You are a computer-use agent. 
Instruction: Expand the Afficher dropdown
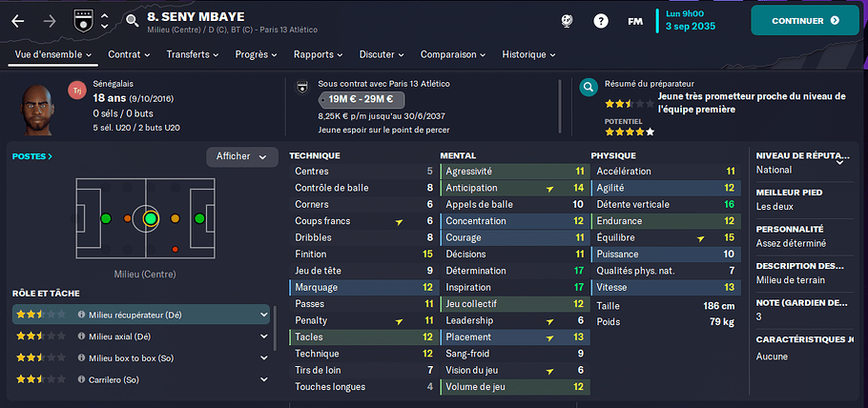pyautogui.click(x=242, y=156)
